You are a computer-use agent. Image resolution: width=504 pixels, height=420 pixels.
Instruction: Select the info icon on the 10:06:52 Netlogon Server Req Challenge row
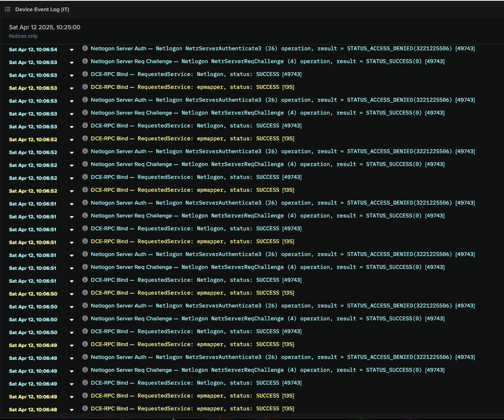click(x=85, y=164)
